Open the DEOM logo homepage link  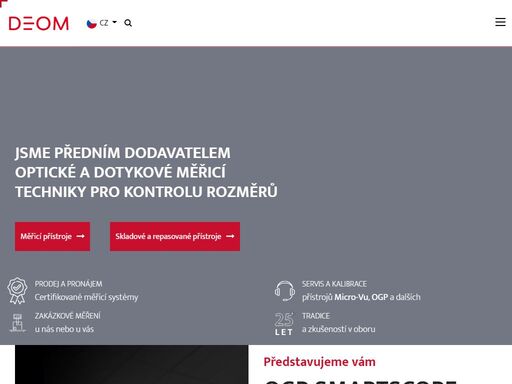tap(39, 23)
